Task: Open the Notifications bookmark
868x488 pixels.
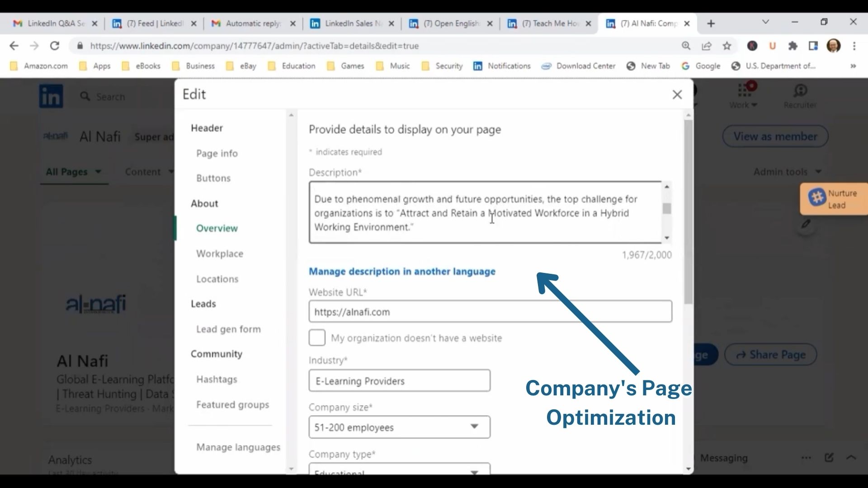Action: pos(502,66)
